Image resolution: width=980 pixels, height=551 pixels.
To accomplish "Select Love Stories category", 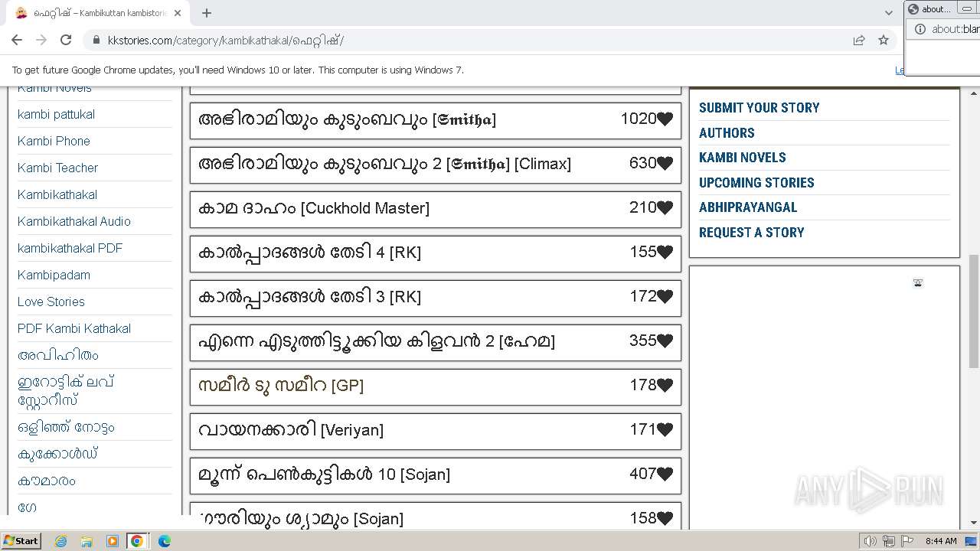I will (51, 302).
